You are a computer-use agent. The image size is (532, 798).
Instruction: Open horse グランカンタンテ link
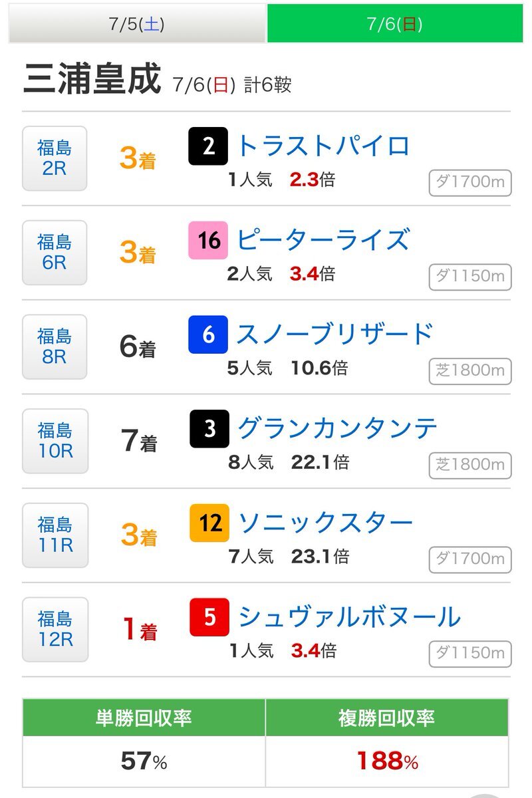pos(337,428)
